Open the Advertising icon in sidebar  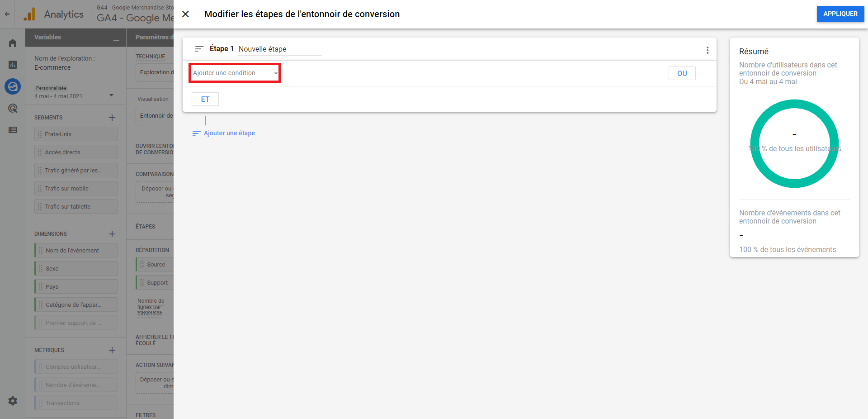(13, 108)
